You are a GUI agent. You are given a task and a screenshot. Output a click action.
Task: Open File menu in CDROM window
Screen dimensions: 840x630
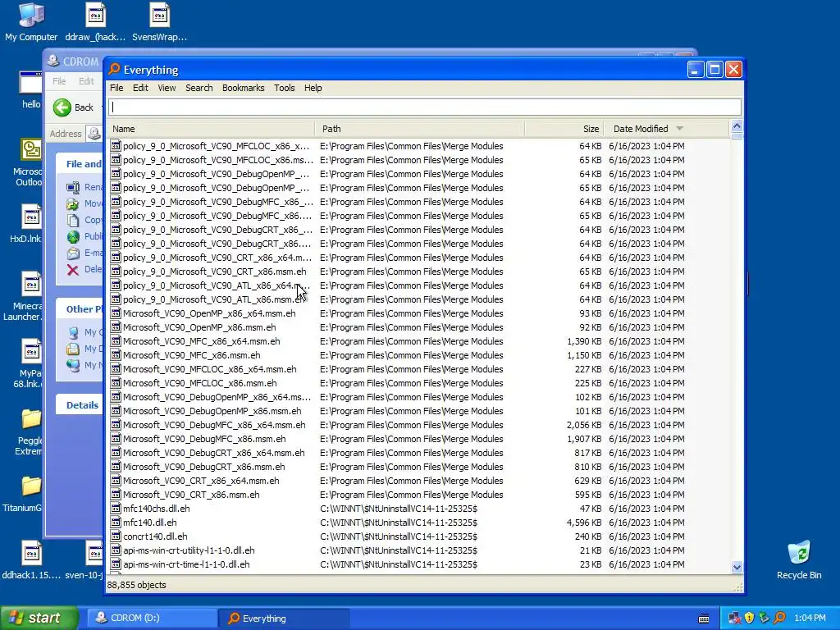click(x=59, y=81)
